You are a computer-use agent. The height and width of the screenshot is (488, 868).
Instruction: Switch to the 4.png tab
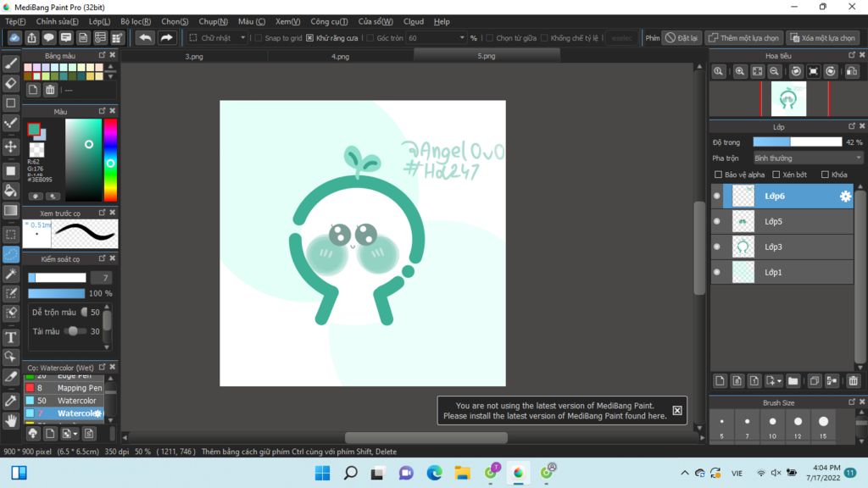pos(340,56)
